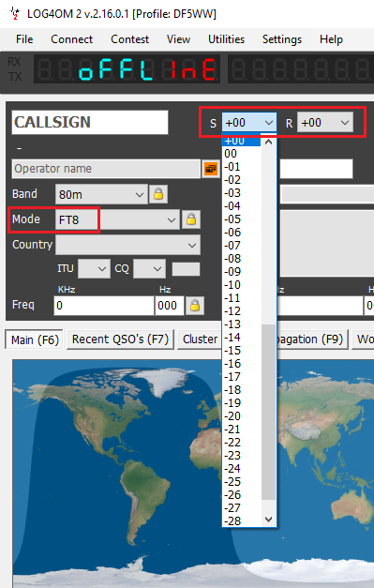Select -28 in the report list

242,520
